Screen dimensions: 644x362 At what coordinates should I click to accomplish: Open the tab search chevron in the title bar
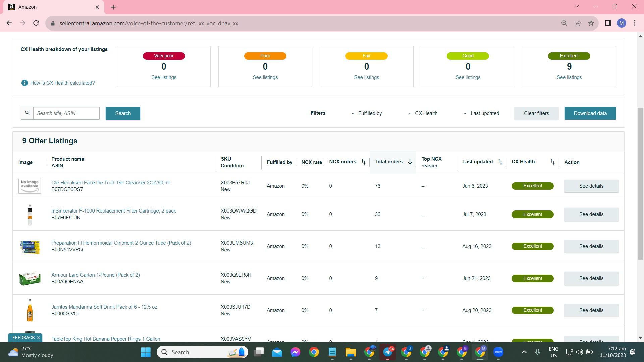pyautogui.click(x=577, y=6)
